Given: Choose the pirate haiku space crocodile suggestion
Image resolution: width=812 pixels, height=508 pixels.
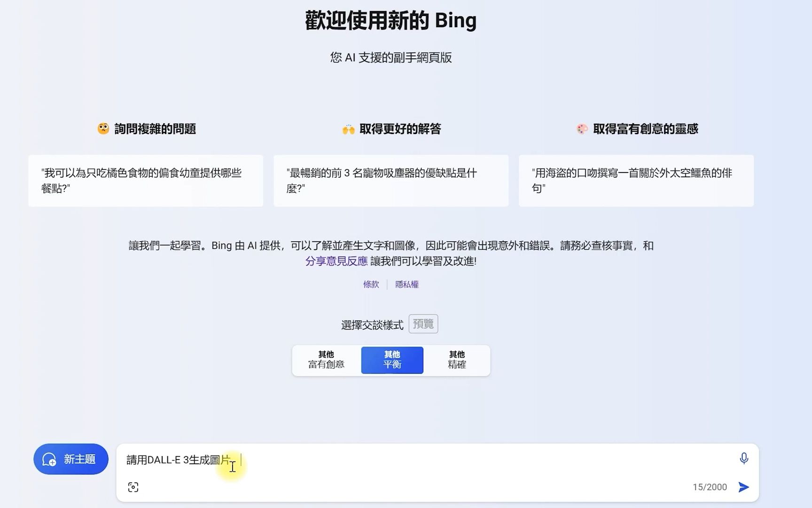Looking at the screenshot, I should (x=636, y=181).
